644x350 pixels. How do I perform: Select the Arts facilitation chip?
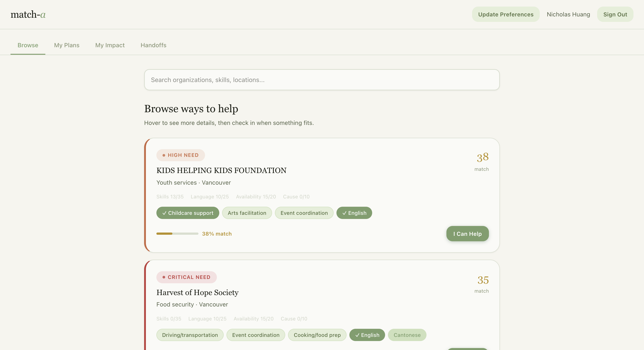tap(247, 213)
